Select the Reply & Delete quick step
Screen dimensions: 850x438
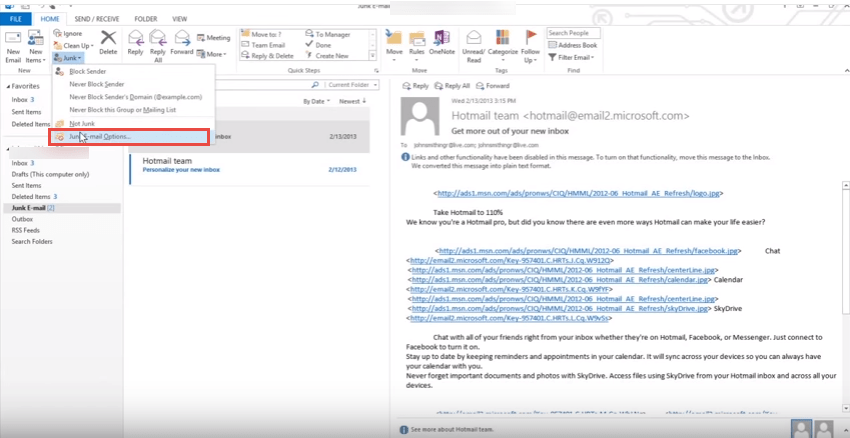coord(267,56)
